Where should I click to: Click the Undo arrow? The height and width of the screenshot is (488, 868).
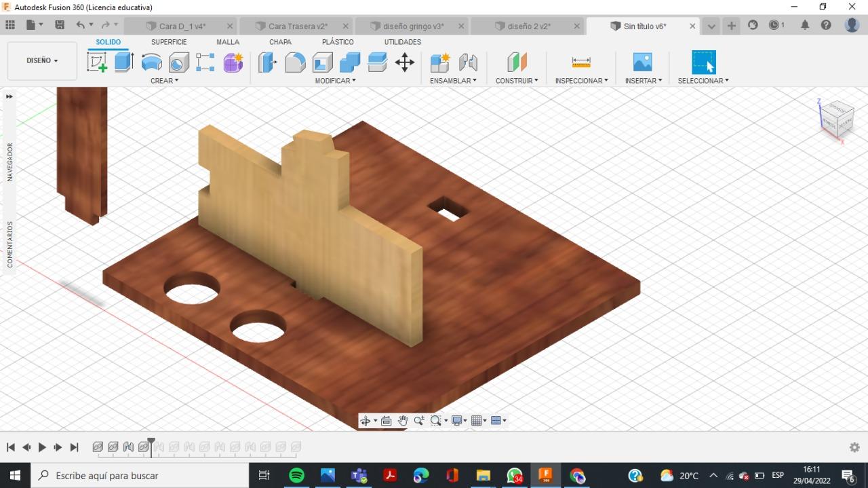pos(81,25)
